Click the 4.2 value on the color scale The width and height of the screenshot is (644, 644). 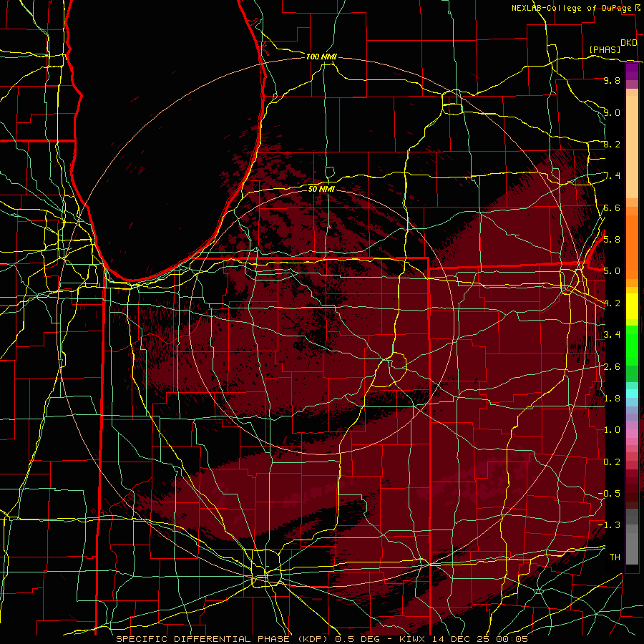(612, 303)
